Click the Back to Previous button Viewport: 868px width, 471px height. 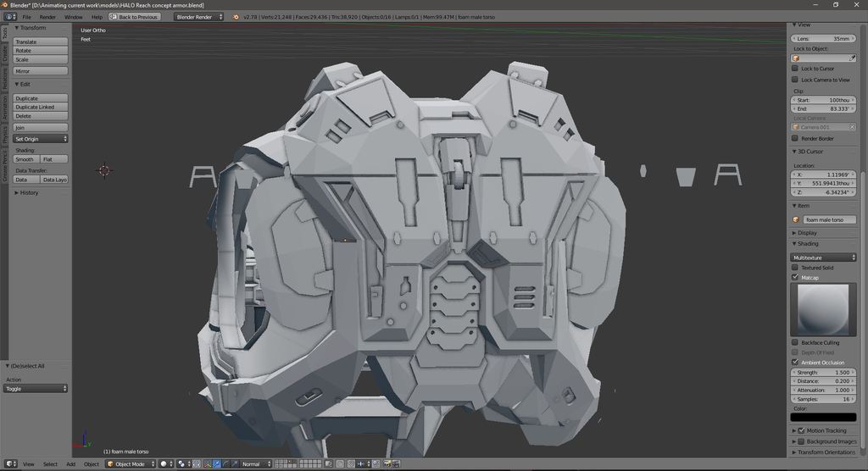(x=135, y=17)
